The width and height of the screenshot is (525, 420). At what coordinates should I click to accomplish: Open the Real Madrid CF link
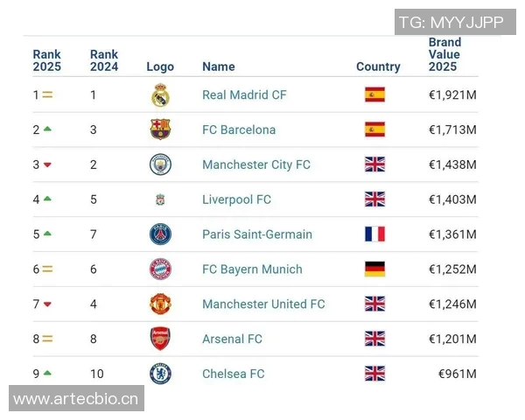click(244, 94)
